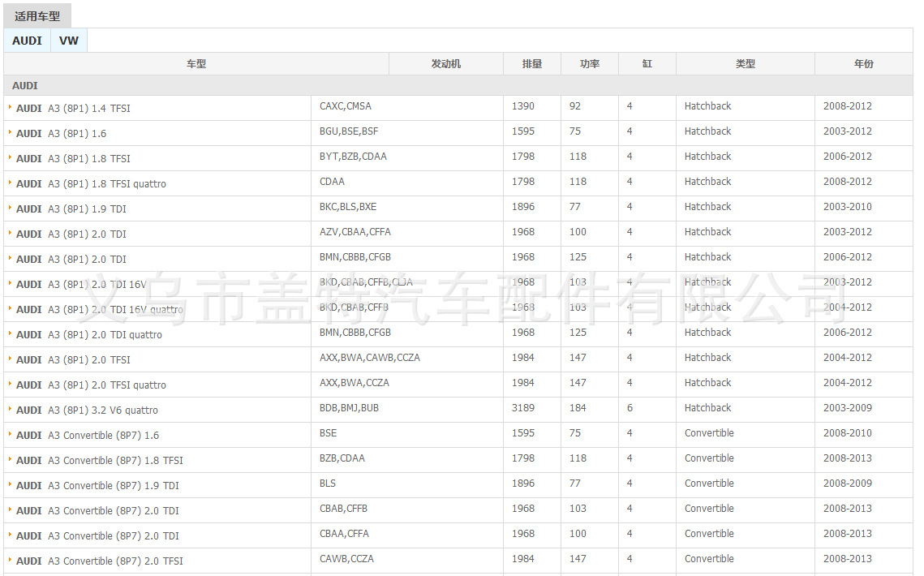924x576 pixels.
Task: Click the orange arrow beside A3 (8P1) 1.4 TFSI
Action: click(x=10, y=107)
